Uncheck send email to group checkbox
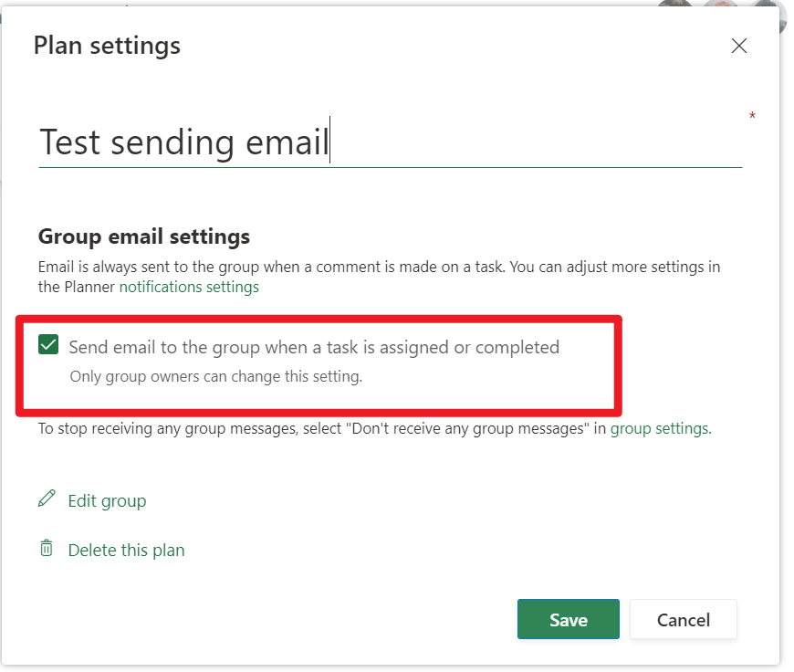794x672 pixels. [48, 344]
